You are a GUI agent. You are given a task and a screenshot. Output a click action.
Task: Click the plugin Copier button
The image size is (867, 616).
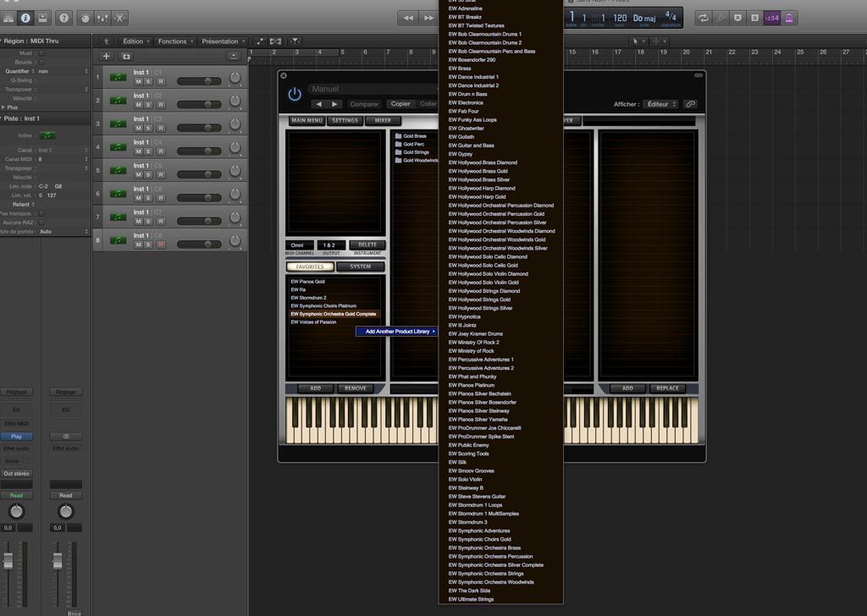coord(400,104)
